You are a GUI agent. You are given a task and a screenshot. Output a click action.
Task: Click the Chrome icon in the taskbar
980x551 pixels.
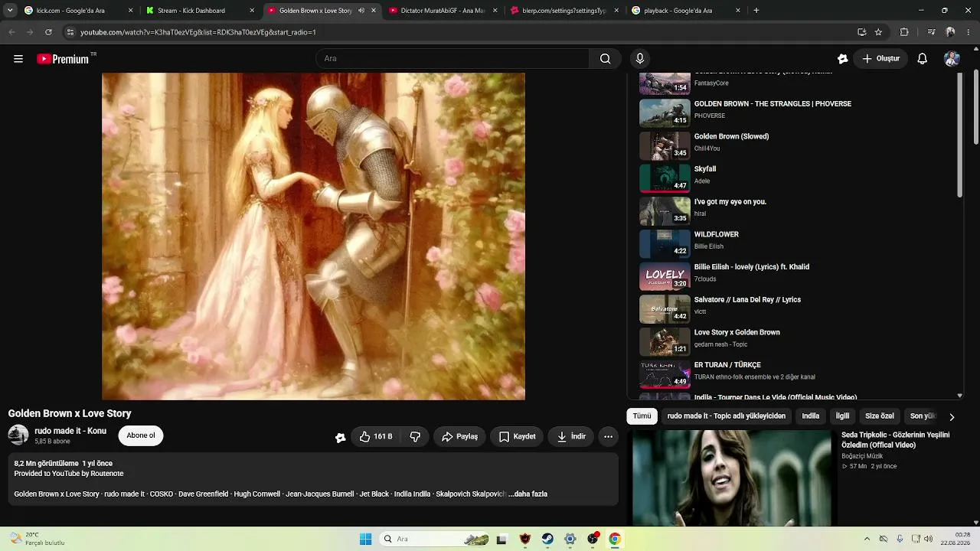615,540
